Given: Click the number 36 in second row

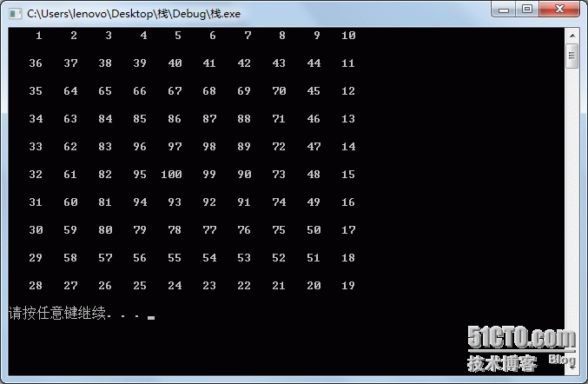Looking at the screenshot, I should click(x=36, y=63).
